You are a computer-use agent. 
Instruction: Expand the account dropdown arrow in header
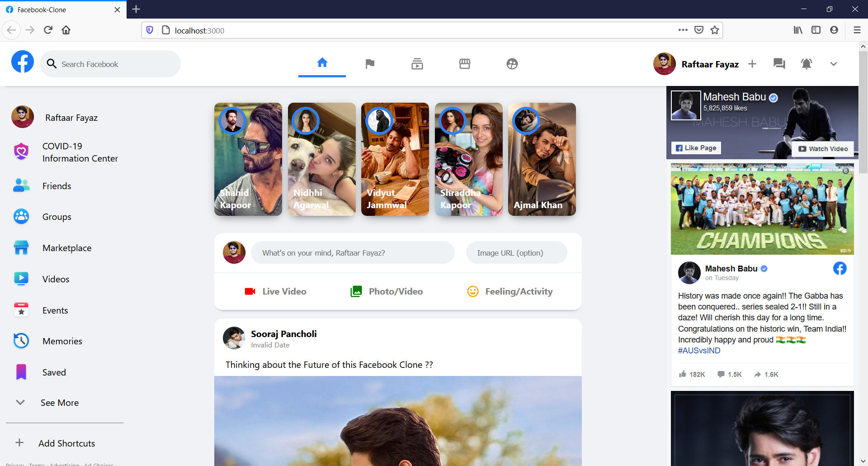pos(834,64)
